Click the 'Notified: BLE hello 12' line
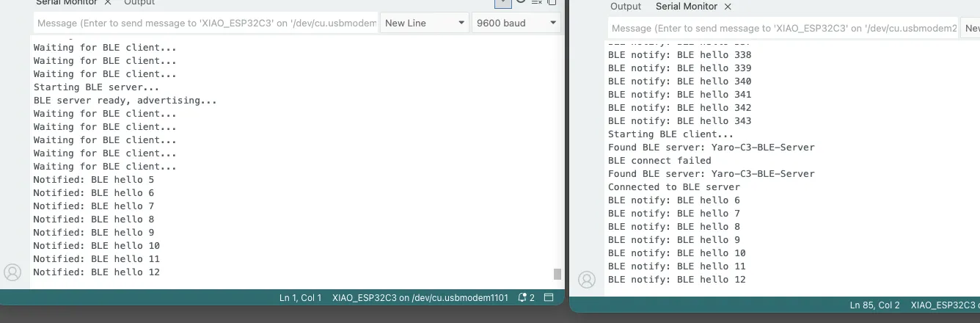This screenshot has height=323, width=980. [97, 272]
